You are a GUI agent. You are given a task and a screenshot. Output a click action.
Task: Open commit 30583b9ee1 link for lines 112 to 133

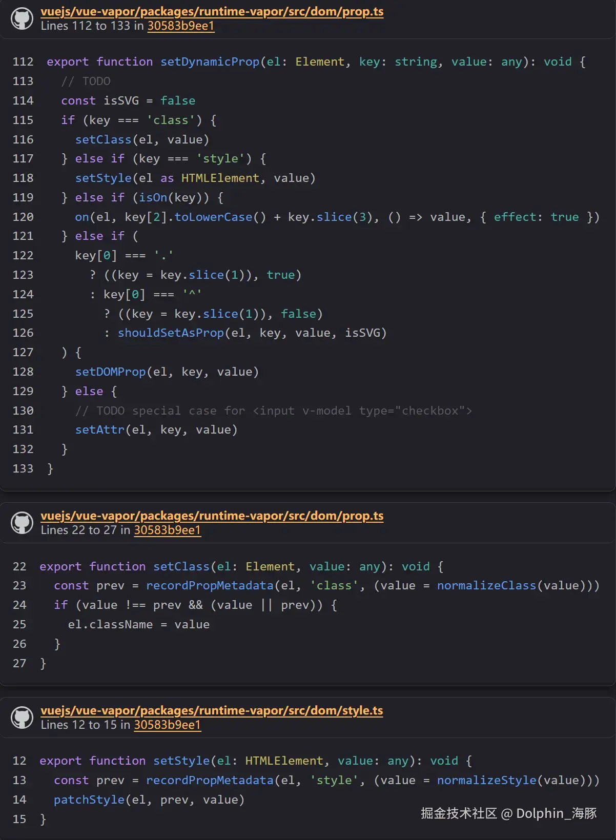tap(180, 26)
